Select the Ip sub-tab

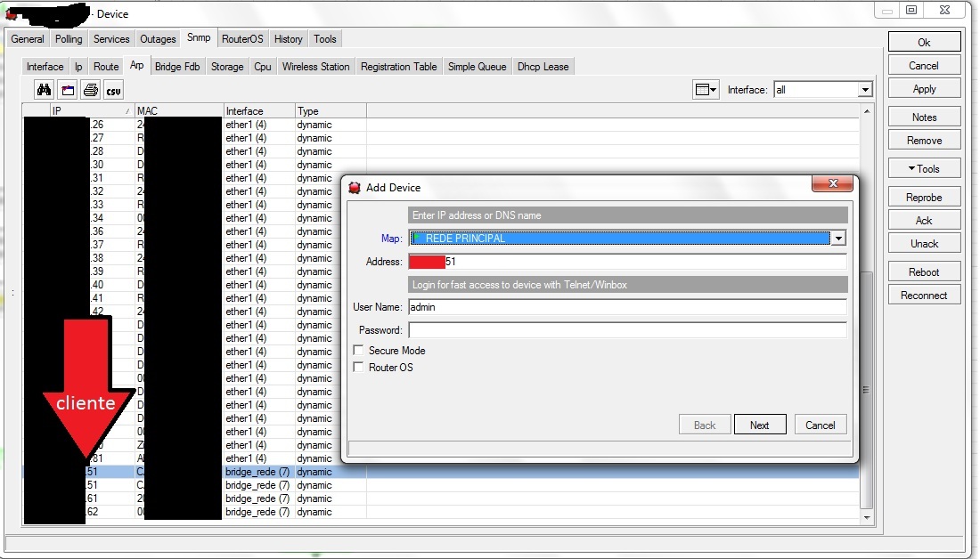coord(78,66)
